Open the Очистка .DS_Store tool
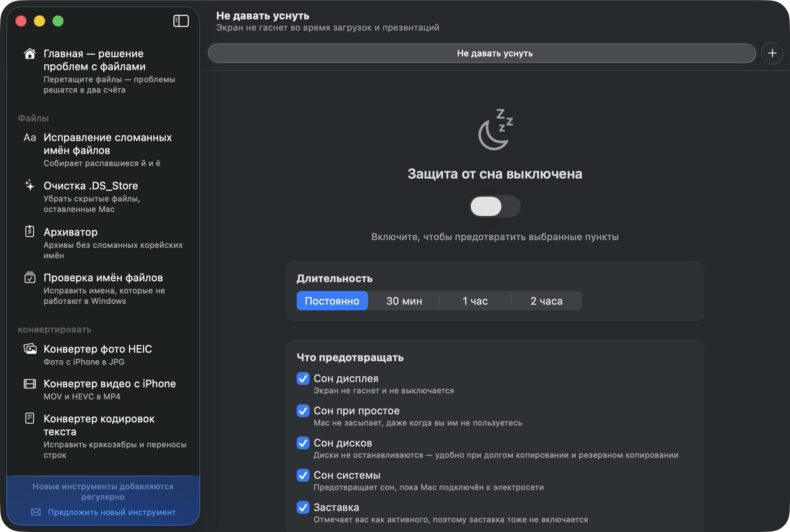Image resolution: width=790 pixels, height=532 pixels. coord(103,197)
